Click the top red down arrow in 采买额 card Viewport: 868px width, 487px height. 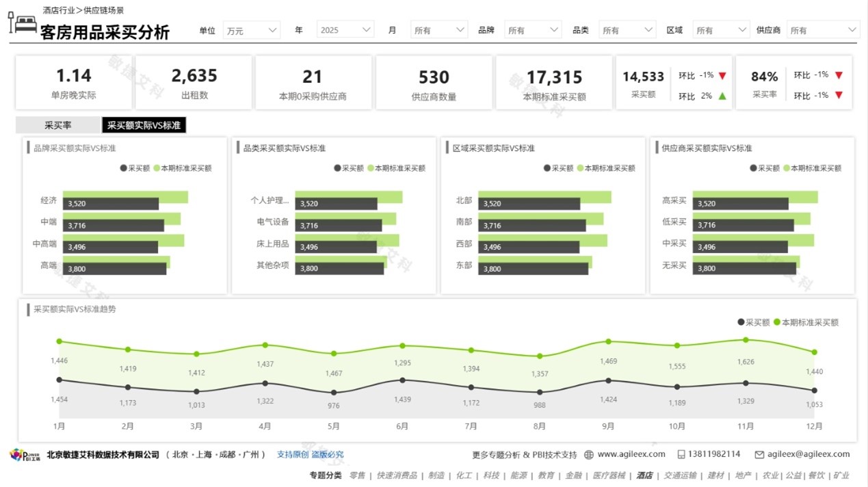pyautogui.click(x=722, y=75)
